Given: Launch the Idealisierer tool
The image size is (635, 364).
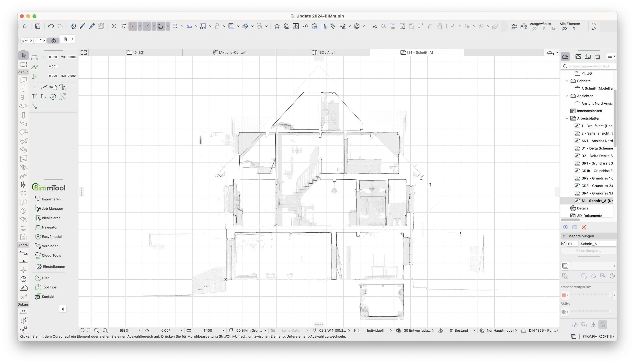Looking at the screenshot, I should pos(48,218).
